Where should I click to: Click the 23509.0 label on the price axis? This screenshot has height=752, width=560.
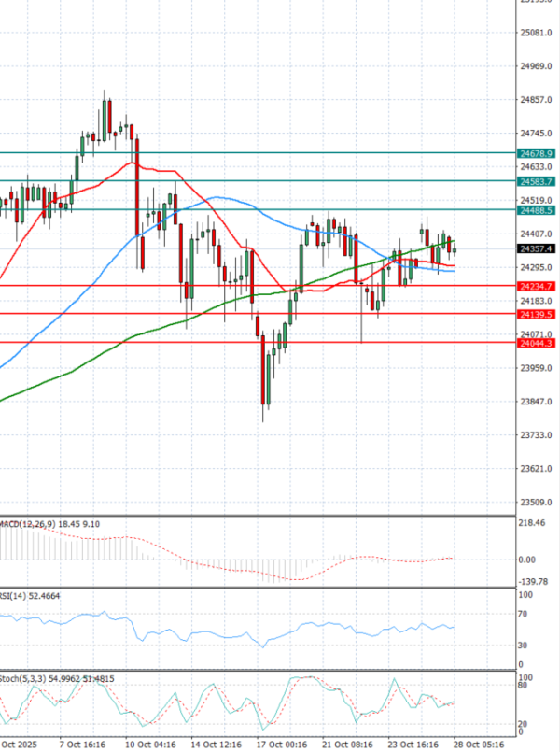click(535, 502)
